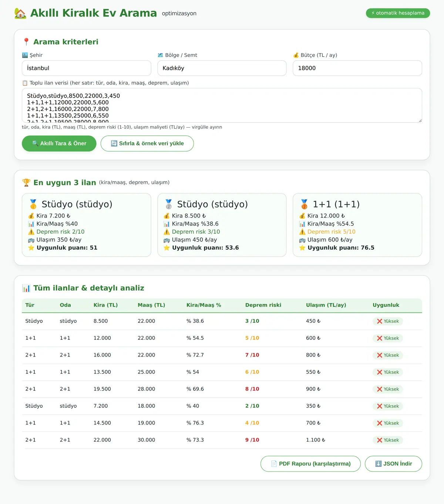444x504 pixels.
Task: Click the red X icon in the 8.500 row
Action: pyautogui.click(x=380, y=321)
